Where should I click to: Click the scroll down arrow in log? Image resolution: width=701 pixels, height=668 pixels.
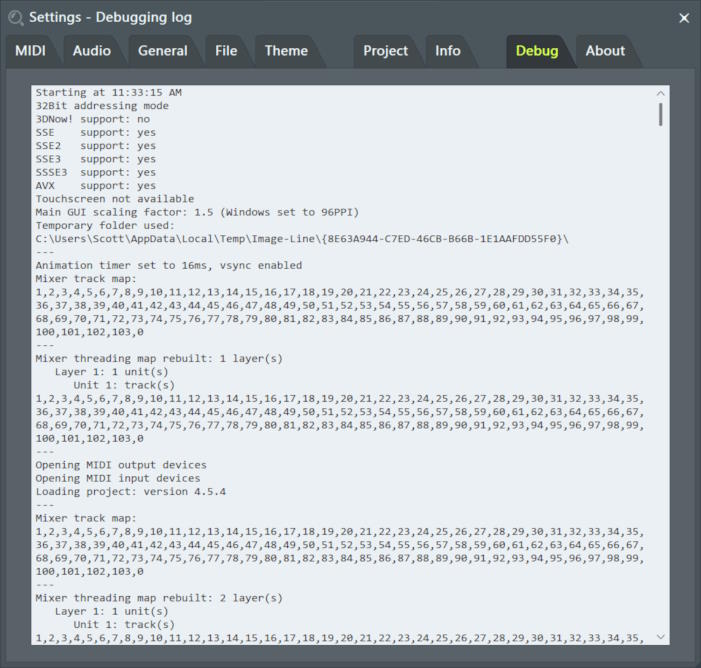(x=660, y=637)
